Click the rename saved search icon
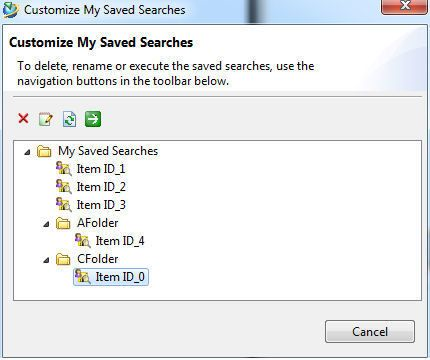Screen dimensions: 430x360 pos(46,119)
